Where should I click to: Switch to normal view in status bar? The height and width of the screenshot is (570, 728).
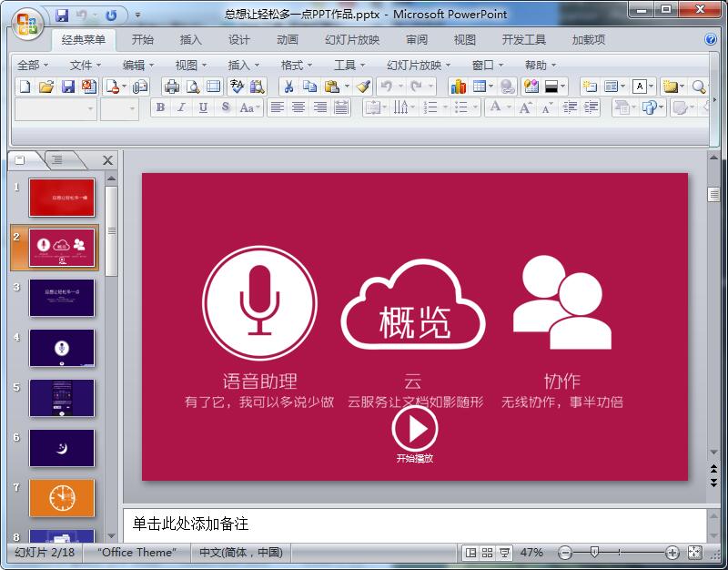[x=470, y=553]
